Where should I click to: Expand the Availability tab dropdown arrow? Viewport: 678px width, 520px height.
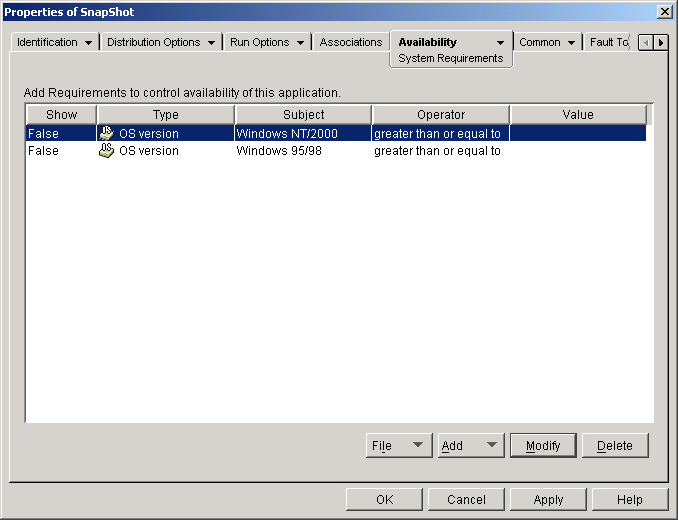point(500,43)
